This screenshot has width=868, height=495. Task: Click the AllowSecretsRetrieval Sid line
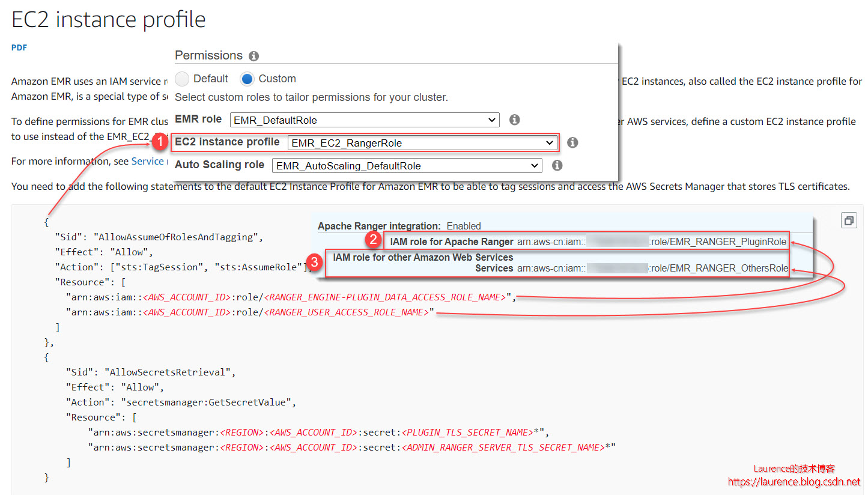151,372
